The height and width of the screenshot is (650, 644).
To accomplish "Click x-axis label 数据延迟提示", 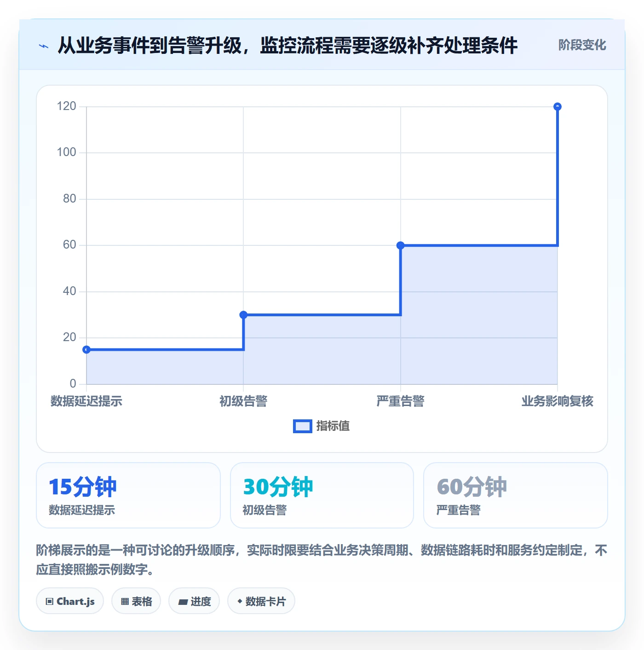I will coord(86,401).
